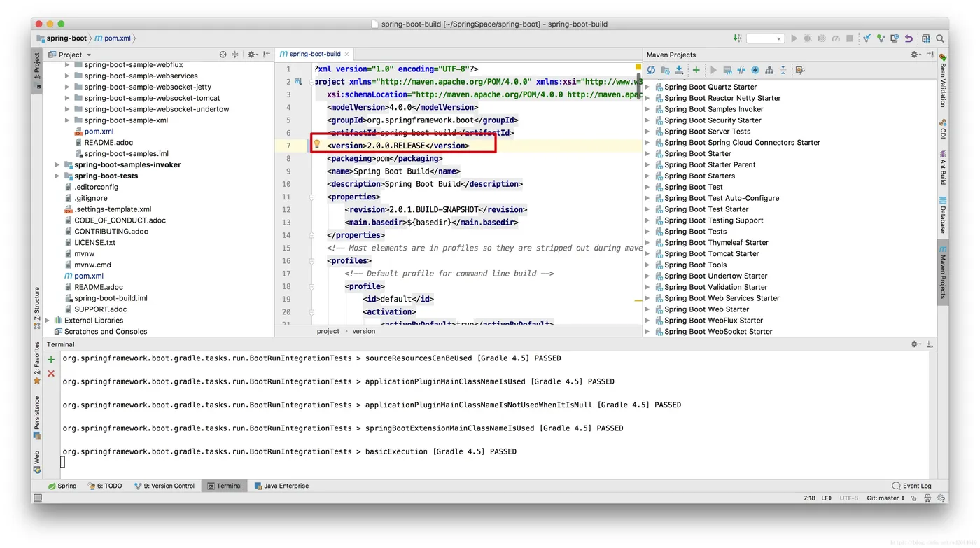Viewport: 980px width, 548px height.
Task: Toggle the Maven Projects side panel tab
Action: pos(943,273)
